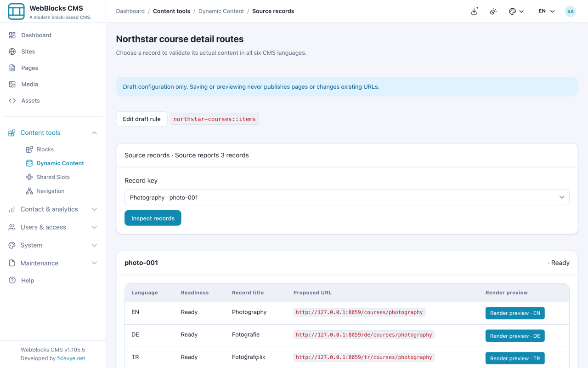The height and width of the screenshot is (368, 588).
Task: Click the Media image icon
Action: coord(12,84)
